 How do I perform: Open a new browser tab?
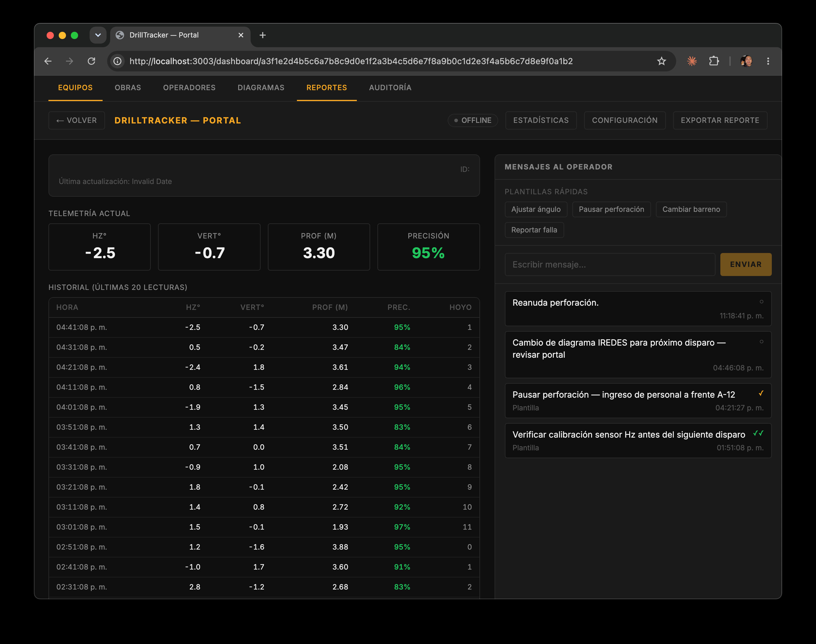pos(263,35)
